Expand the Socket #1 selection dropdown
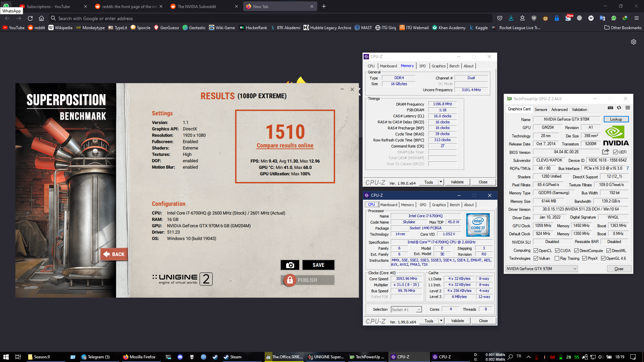 [x=419, y=310]
